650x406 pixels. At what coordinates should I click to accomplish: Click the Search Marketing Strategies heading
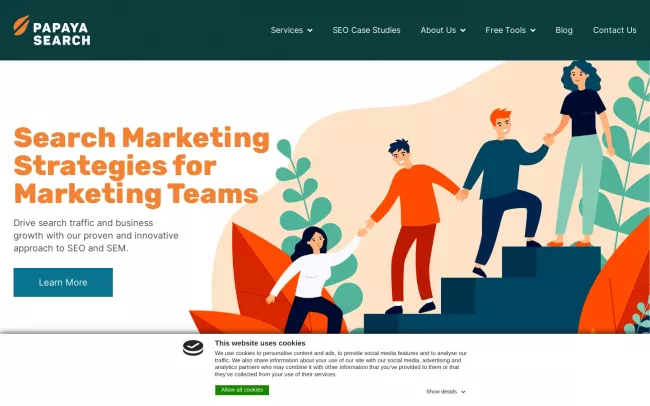141,165
